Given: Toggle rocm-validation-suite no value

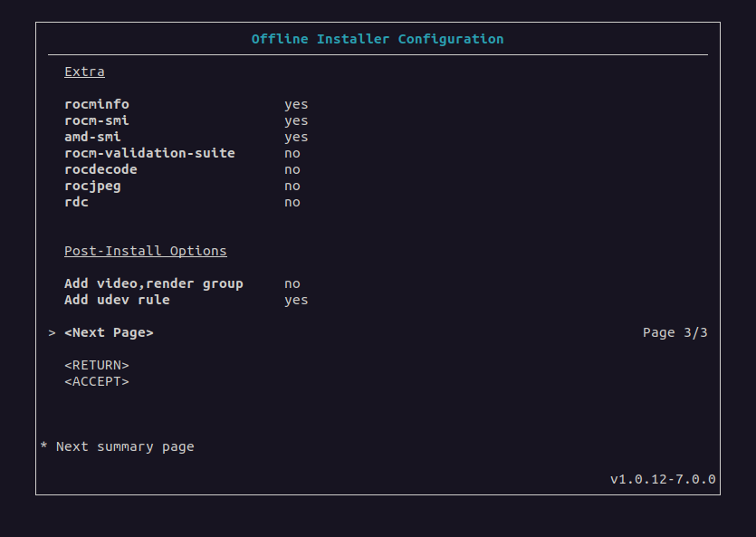Looking at the screenshot, I should pyautogui.click(x=292, y=153).
